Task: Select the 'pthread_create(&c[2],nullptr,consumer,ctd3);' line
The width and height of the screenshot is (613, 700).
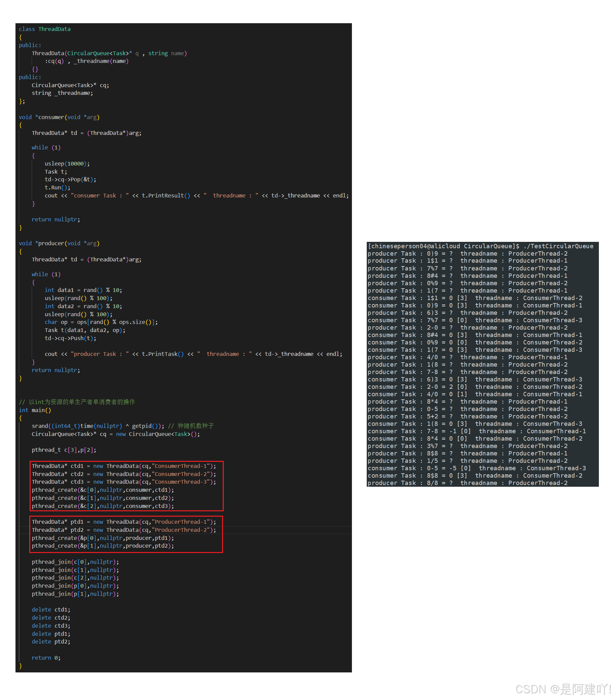Action: 103,506
